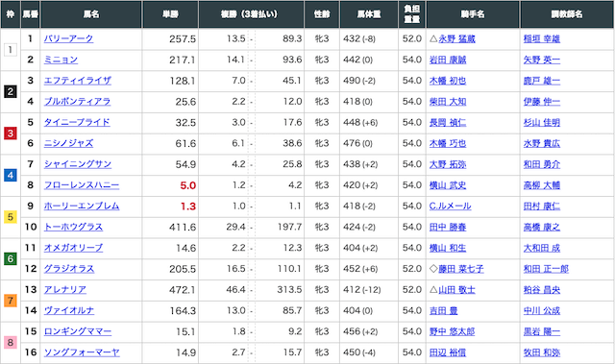
Task: Open trainer link 和田 正一郎
Action: (x=546, y=269)
